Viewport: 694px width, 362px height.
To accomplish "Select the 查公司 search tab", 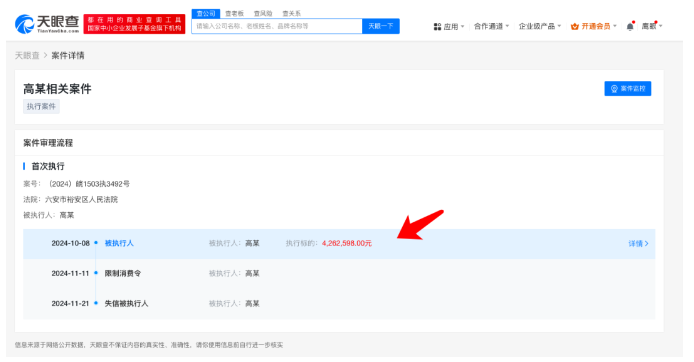I will coord(206,13).
